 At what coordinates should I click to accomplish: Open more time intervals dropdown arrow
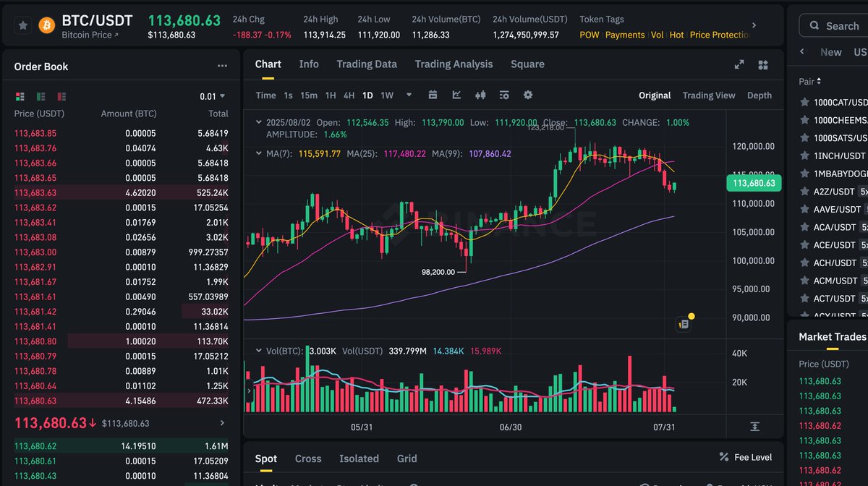[x=409, y=95]
